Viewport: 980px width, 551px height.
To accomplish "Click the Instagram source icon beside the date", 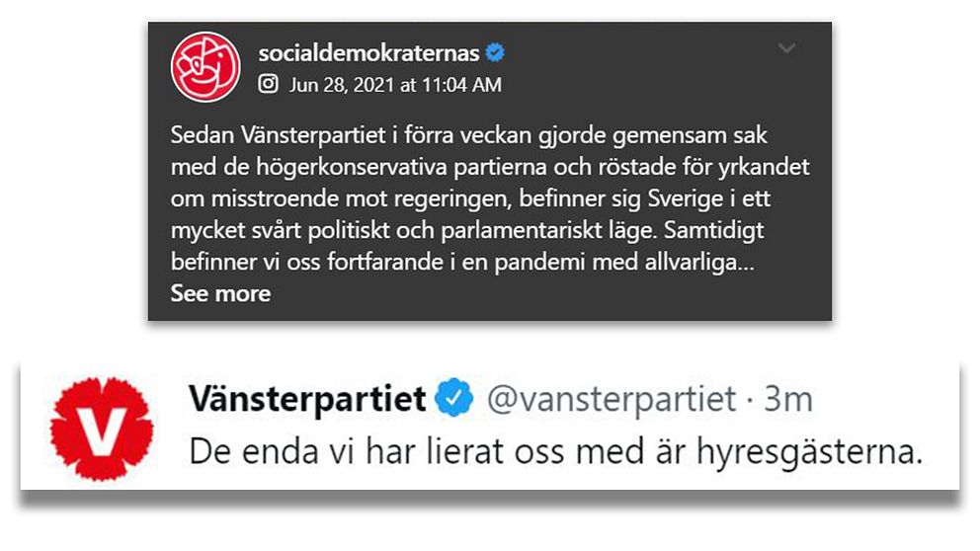I will [268, 84].
